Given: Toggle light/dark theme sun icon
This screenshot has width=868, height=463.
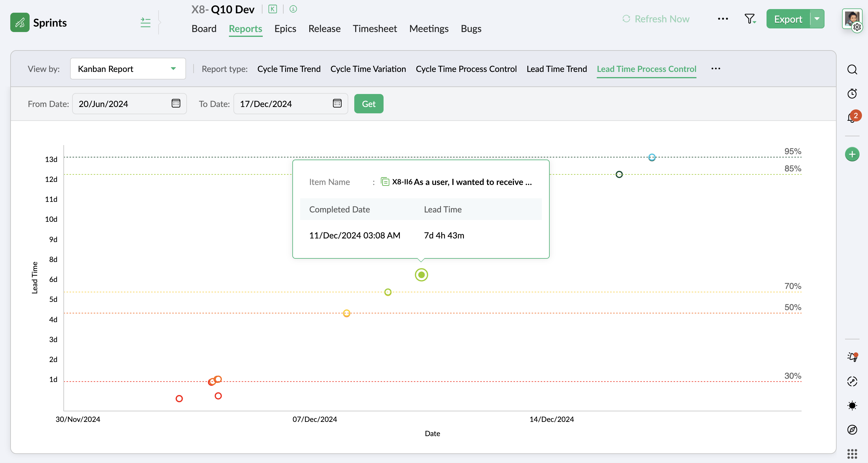Looking at the screenshot, I should pos(852,405).
